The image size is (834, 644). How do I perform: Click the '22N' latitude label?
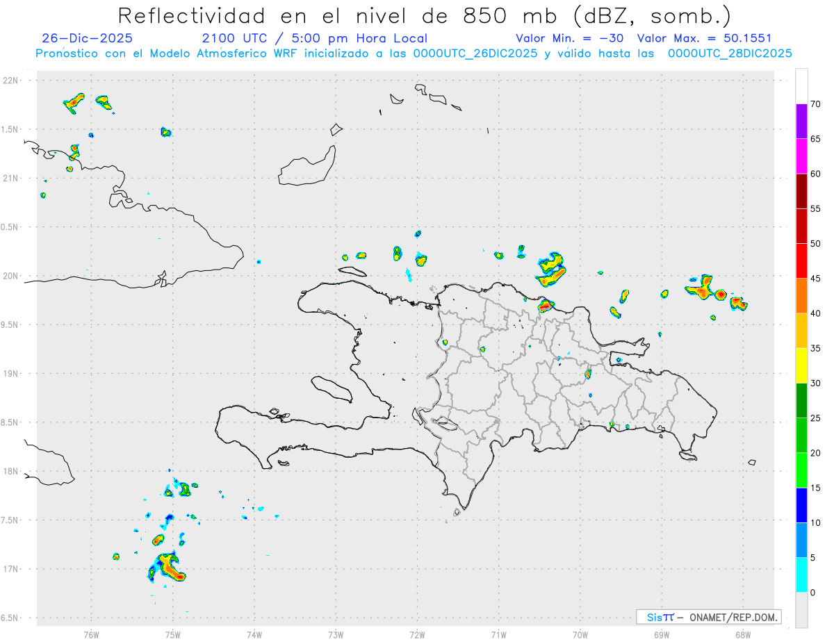coord(12,81)
